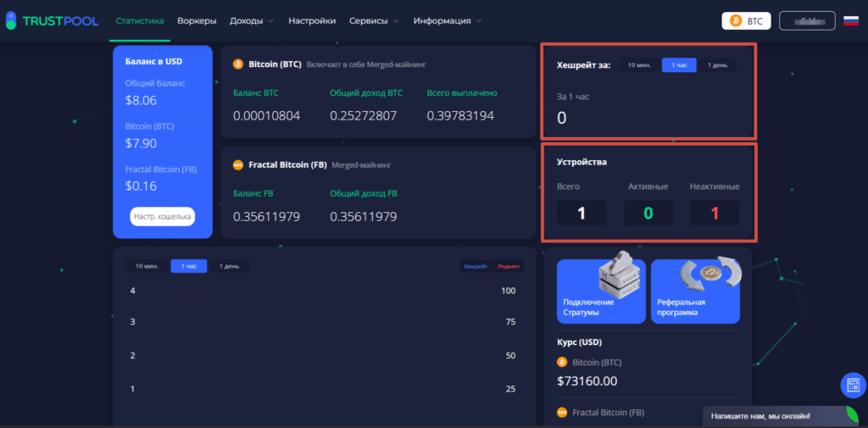Click the Bitcoin icon under Курс (USD)

click(x=563, y=362)
